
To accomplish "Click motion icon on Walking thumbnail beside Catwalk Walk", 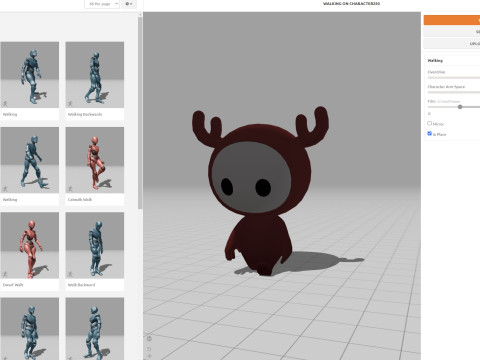I will [5, 189].
